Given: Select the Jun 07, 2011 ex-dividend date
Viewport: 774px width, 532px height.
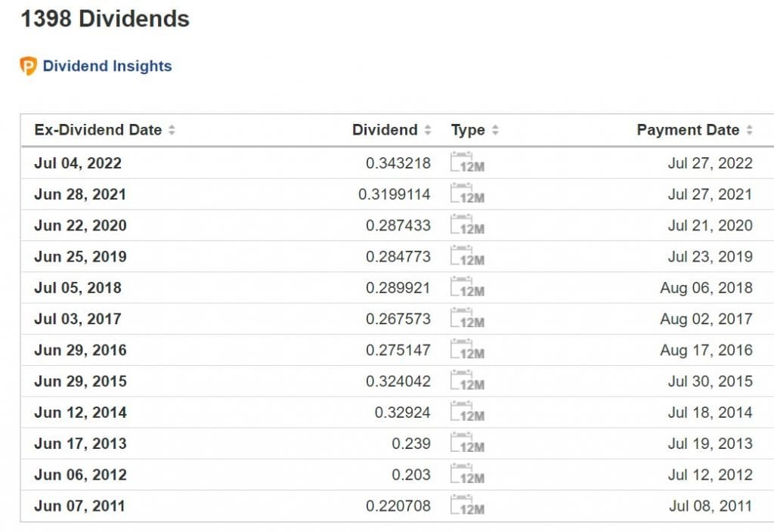Looking at the screenshot, I should tap(79, 506).
